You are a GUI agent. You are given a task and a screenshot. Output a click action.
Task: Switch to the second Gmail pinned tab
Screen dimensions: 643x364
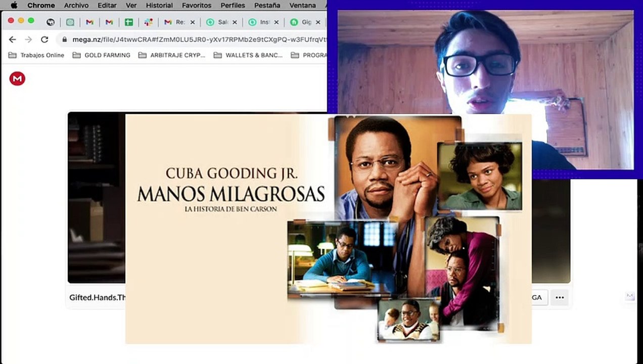pos(109,22)
